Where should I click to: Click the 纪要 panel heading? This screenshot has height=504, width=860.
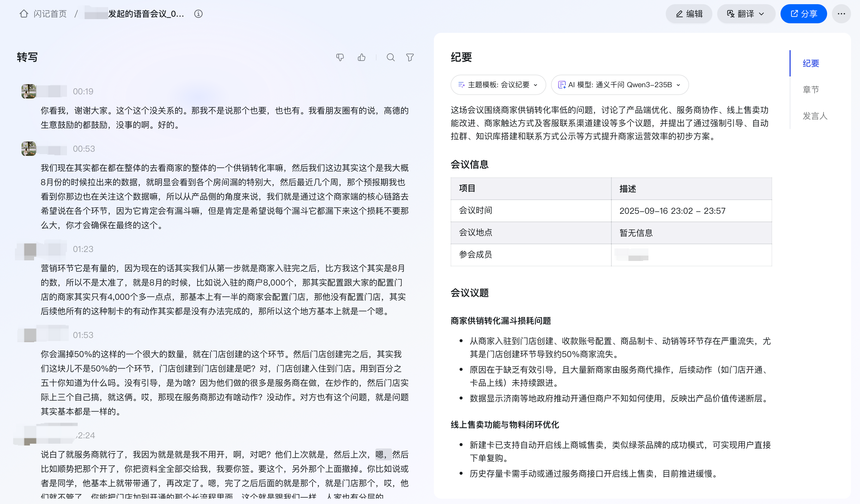point(461,57)
